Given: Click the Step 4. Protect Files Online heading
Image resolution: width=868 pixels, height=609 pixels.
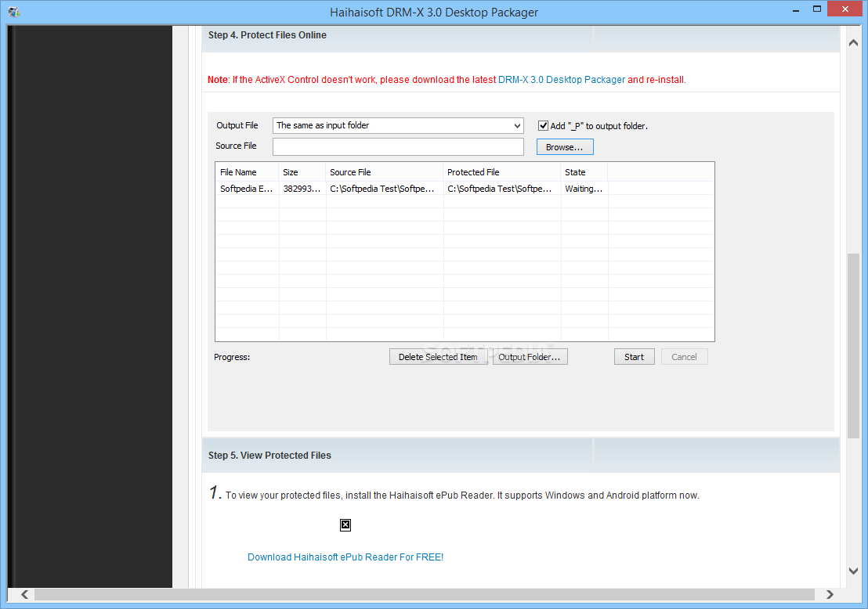Looking at the screenshot, I should pos(267,35).
